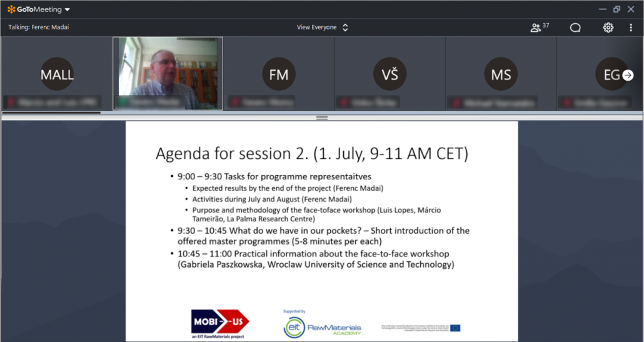Select the speaker's webcam video tile
This screenshot has height=342, width=644.
tap(168, 73)
